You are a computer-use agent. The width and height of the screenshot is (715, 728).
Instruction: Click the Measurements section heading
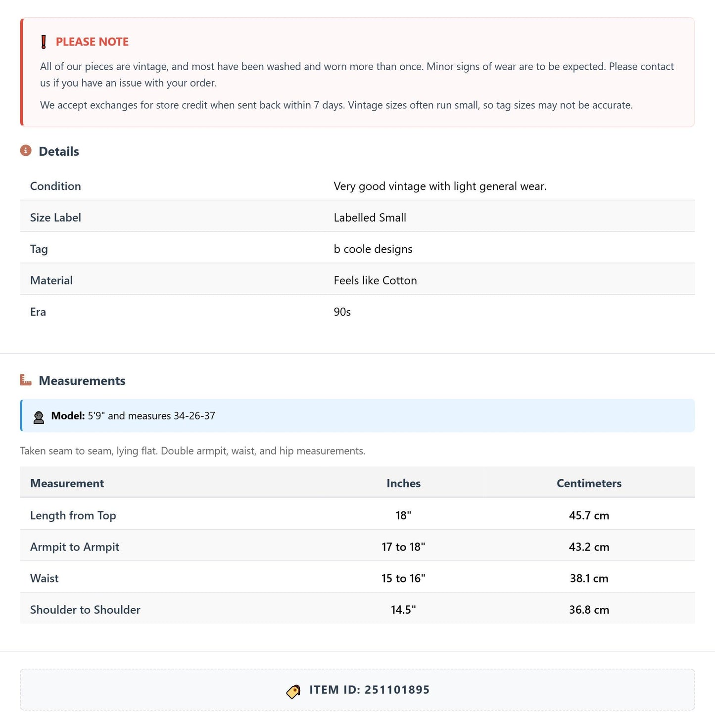82,381
